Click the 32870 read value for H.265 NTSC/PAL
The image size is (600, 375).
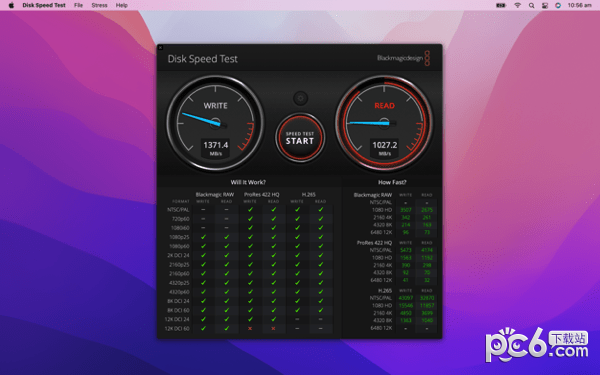[427, 298]
